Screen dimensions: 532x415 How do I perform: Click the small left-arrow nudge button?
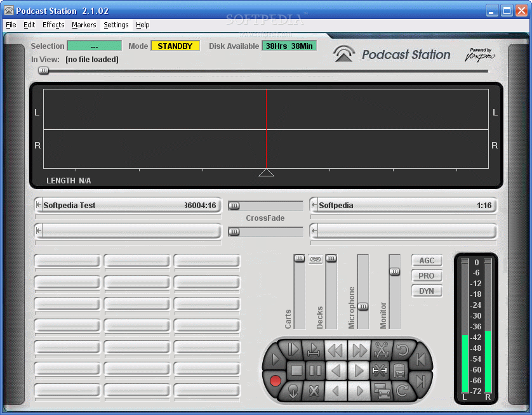336,391
